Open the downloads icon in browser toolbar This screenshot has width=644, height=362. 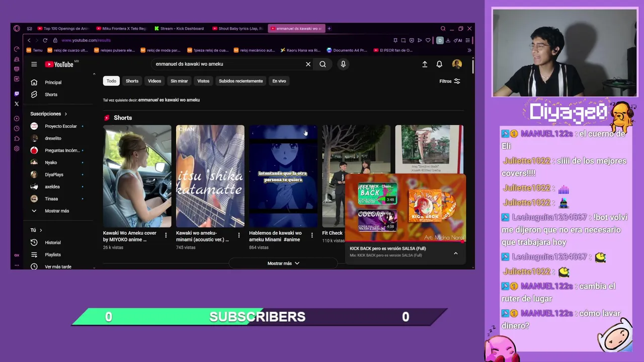coord(448,40)
